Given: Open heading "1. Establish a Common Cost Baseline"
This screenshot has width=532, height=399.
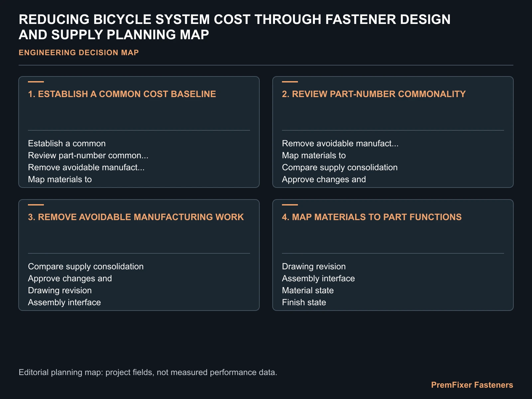Looking at the screenshot, I should 122,94.
